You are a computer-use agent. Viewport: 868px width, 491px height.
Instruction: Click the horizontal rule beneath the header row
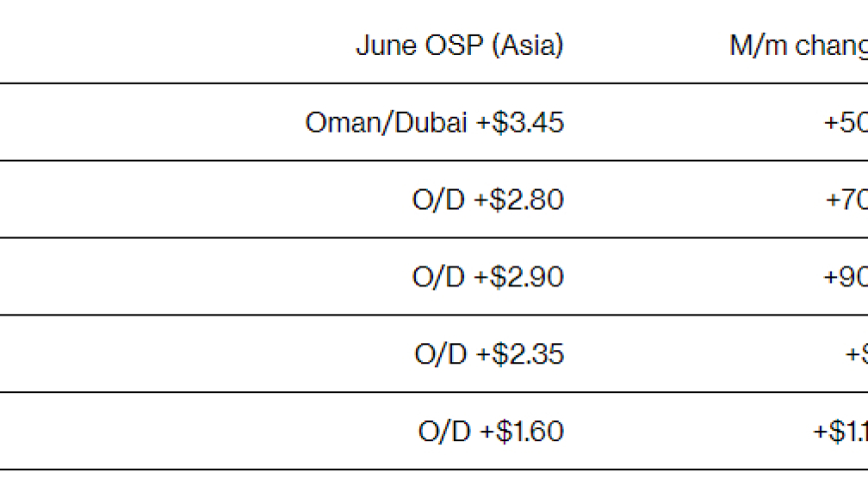coord(434,84)
